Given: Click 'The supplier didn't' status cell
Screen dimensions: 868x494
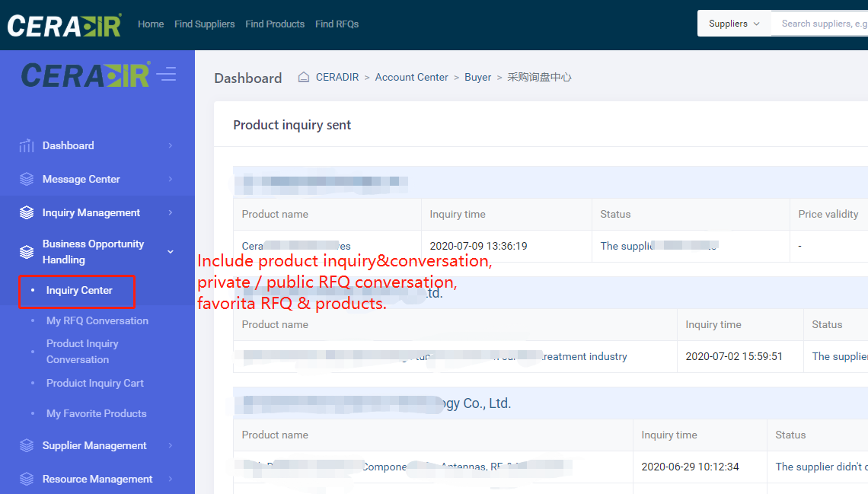Looking at the screenshot, I should point(822,467).
